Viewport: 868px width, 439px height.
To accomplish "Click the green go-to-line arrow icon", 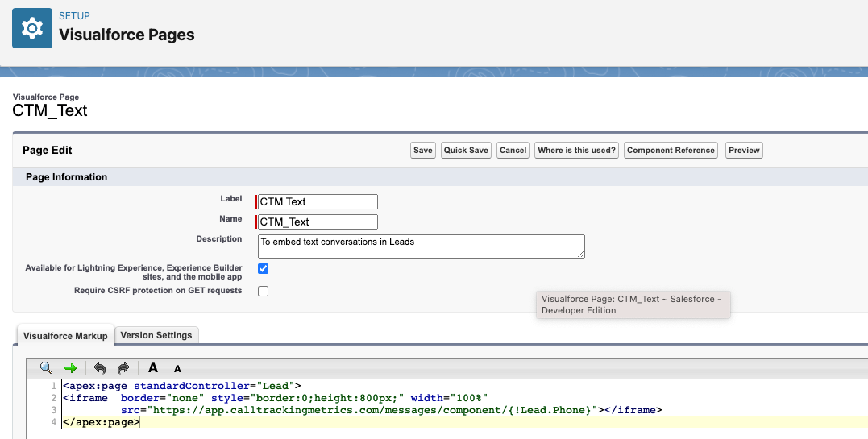I will click(x=70, y=368).
